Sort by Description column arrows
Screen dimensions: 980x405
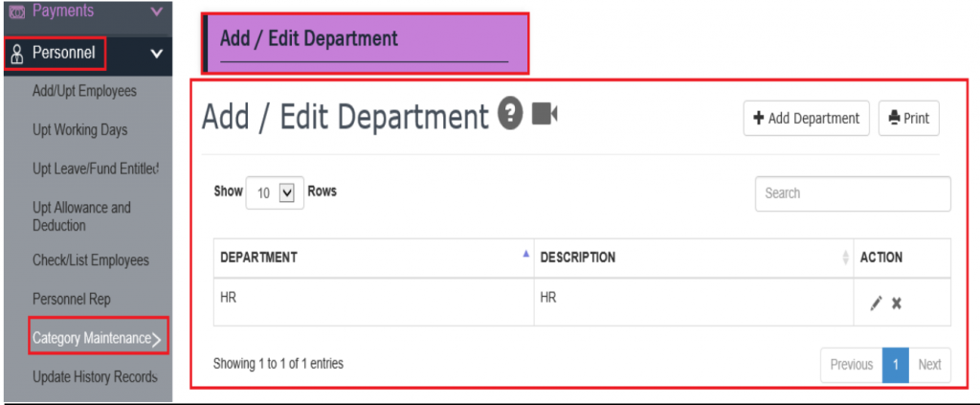click(x=845, y=257)
